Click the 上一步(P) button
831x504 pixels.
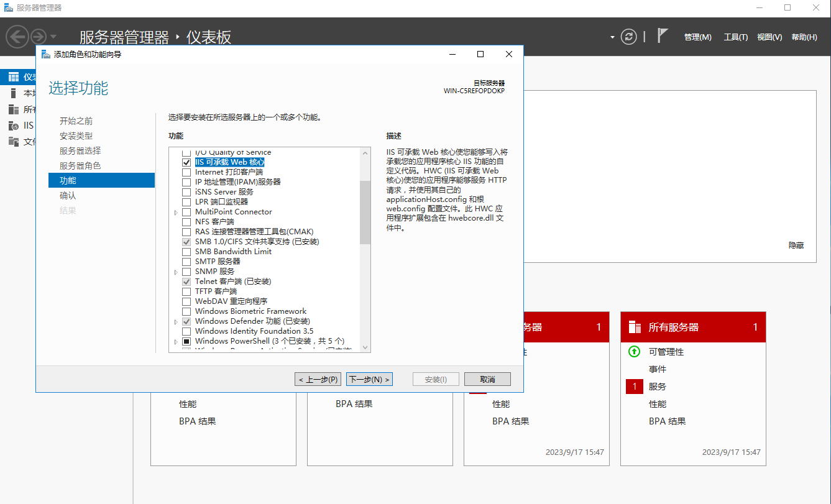click(318, 379)
